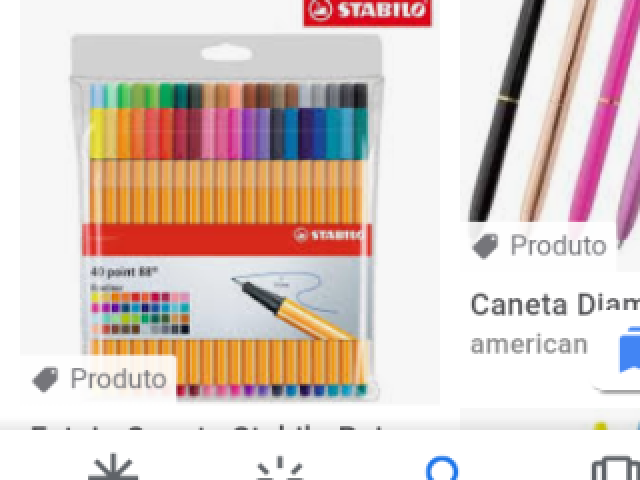Open the Collections icon in bottom bar
Screen dimensions: 640x480
(616, 469)
